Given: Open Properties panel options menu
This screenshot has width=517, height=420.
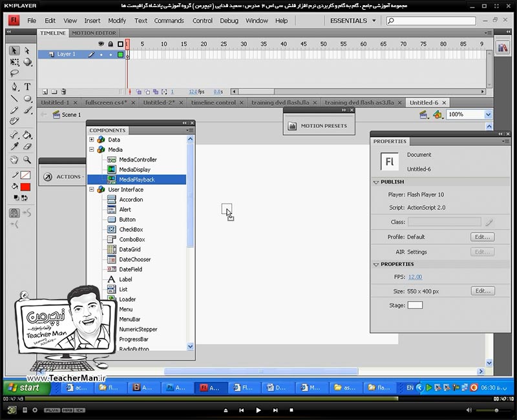Looking at the screenshot, I should tap(506, 141).
